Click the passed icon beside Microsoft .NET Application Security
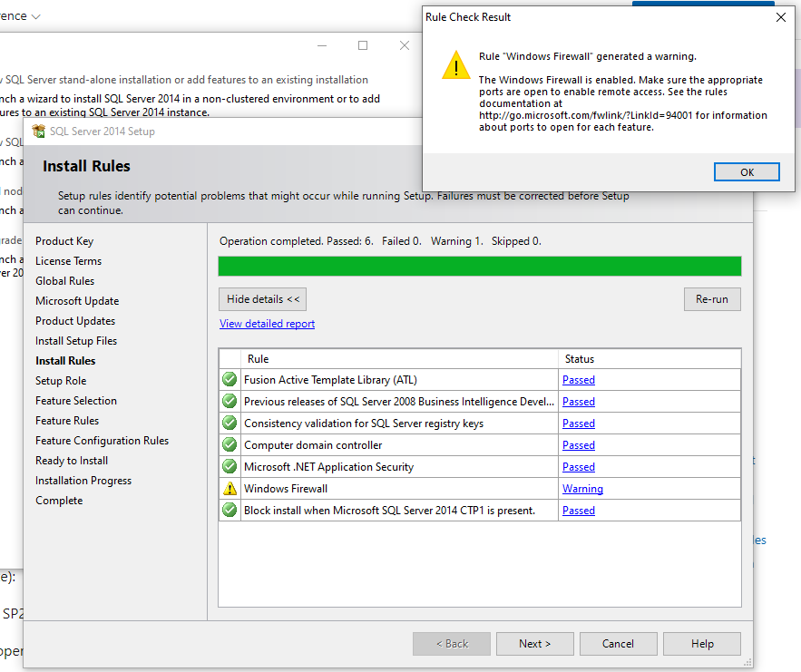801x672 pixels. coord(229,466)
